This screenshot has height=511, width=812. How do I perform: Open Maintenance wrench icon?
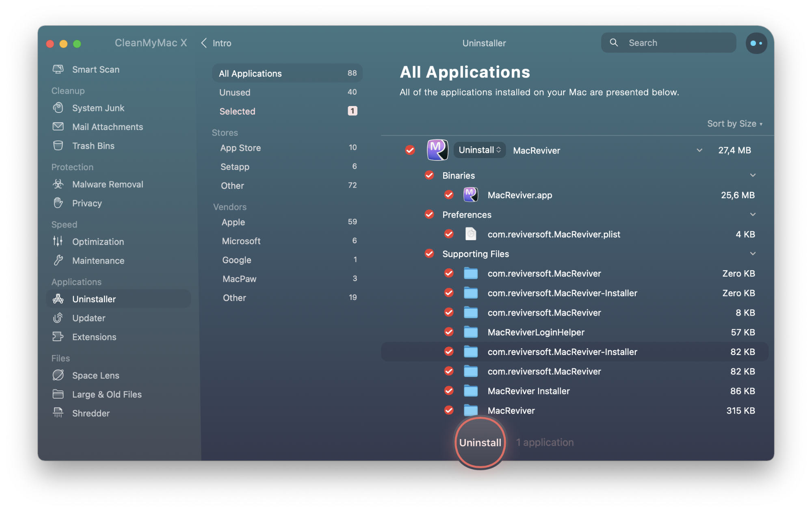[x=58, y=260]
